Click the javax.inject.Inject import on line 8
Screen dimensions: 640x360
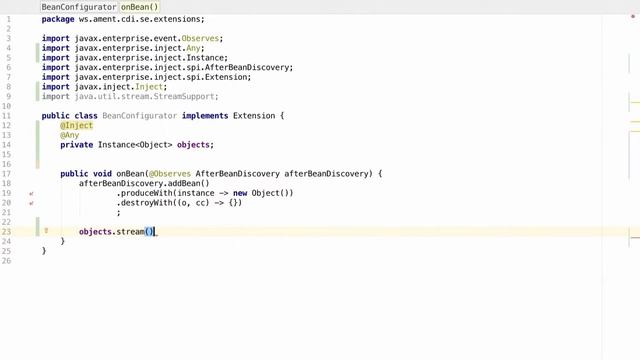(x=104, y=87)
